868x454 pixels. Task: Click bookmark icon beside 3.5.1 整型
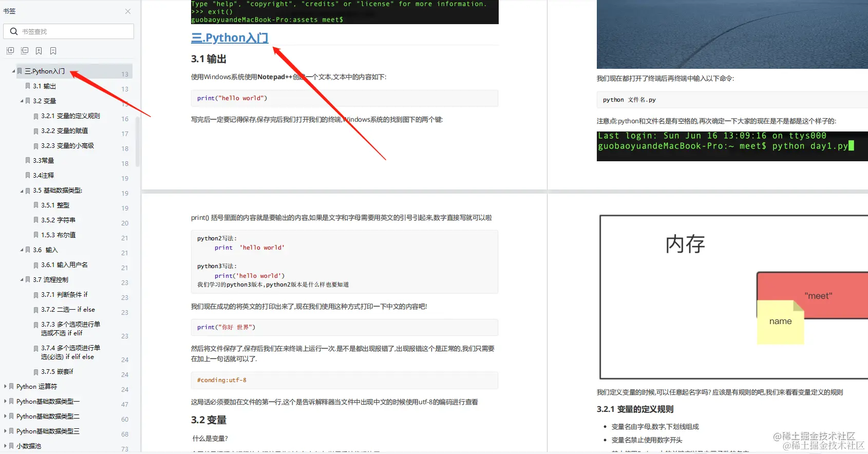[x=36, y=205]
